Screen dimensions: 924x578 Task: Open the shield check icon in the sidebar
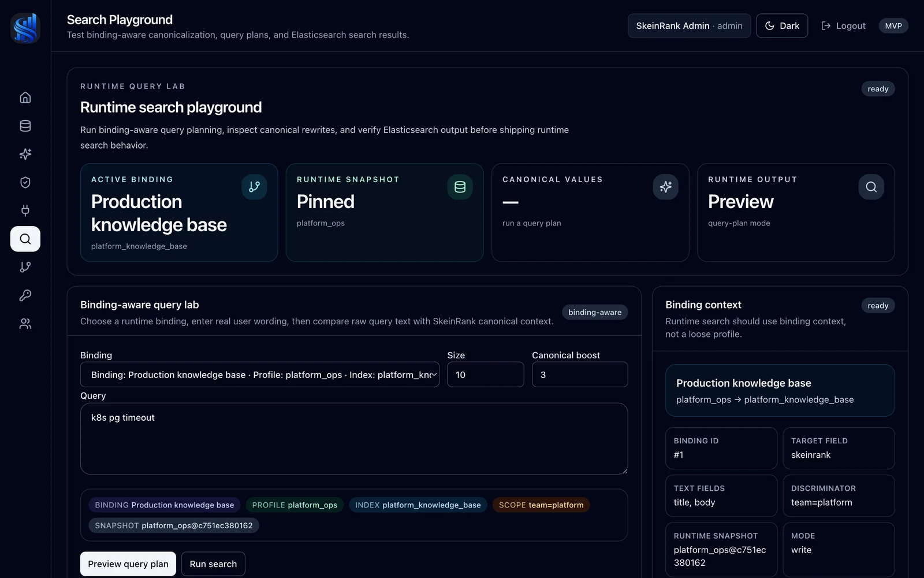point(25,182)
